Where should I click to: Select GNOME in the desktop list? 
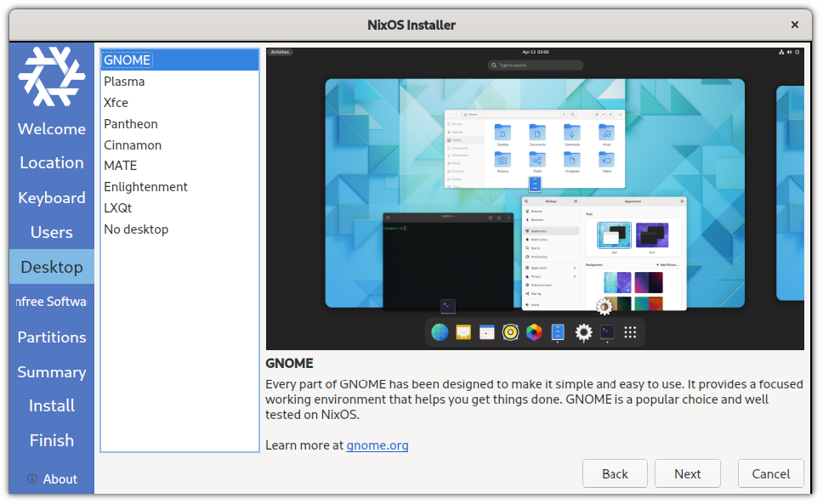tap(179, 59)
